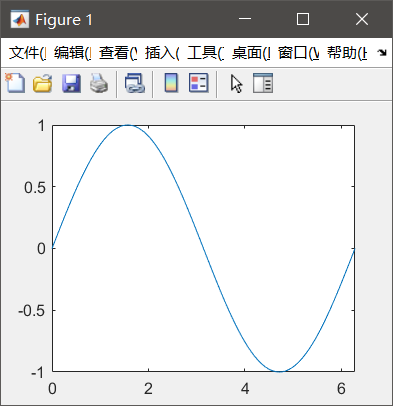393x406 pixels.
Task: Open the 查看 (View) menu
Action: [x=118, y=53]
